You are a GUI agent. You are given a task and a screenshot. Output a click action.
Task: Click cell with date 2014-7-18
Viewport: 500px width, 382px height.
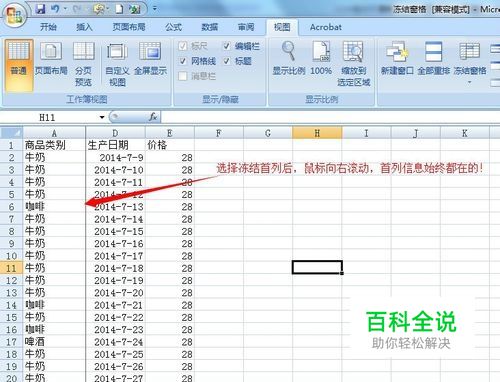coord(115,268)
